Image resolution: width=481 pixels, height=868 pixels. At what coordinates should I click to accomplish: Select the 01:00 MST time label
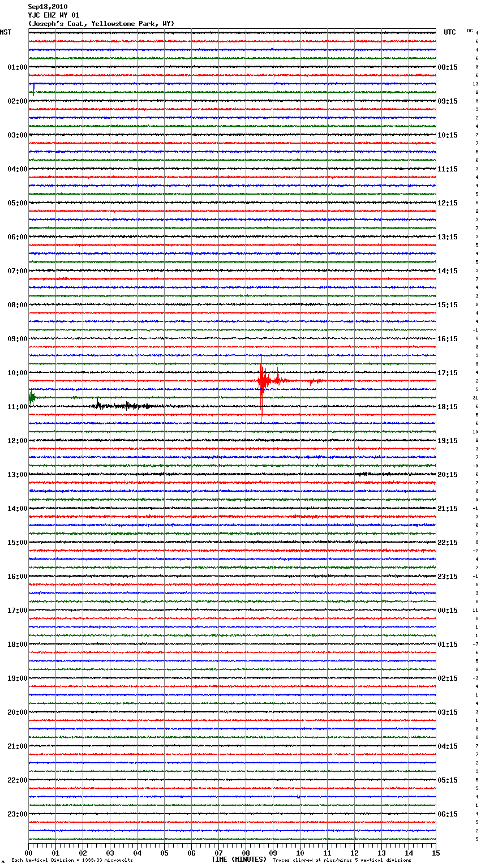[x=17, y=67]
